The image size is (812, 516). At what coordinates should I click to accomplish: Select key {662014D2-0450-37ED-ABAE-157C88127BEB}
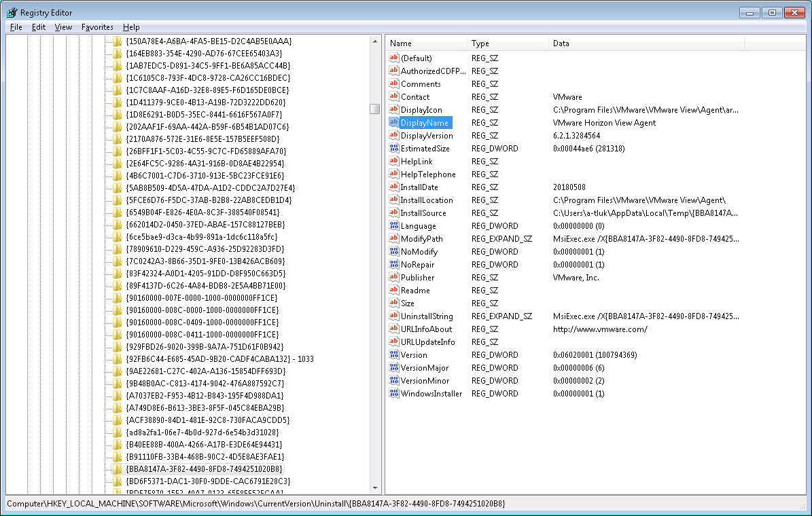pyautogui.click(x=205, y=225)
